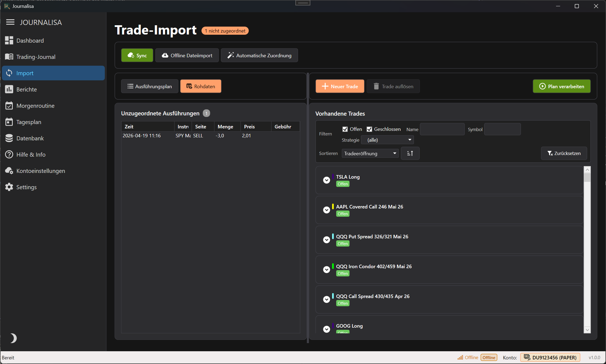This screenshot has height=364, width=606.
Task: Switch to the Ausführungsplan tab
Action: click(150, 86)
